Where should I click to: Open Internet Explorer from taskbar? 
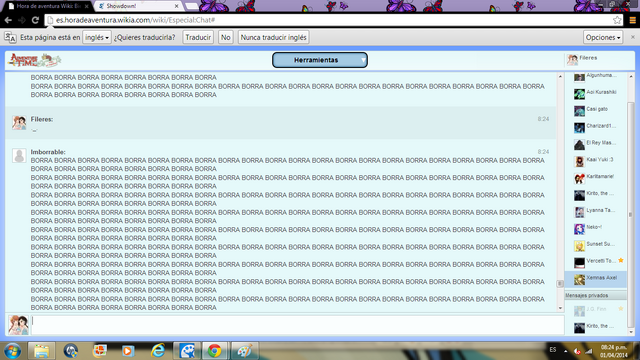pos(158,351)
